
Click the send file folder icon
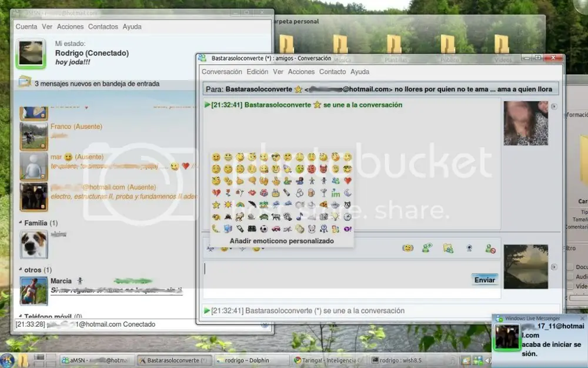(448, 248)
